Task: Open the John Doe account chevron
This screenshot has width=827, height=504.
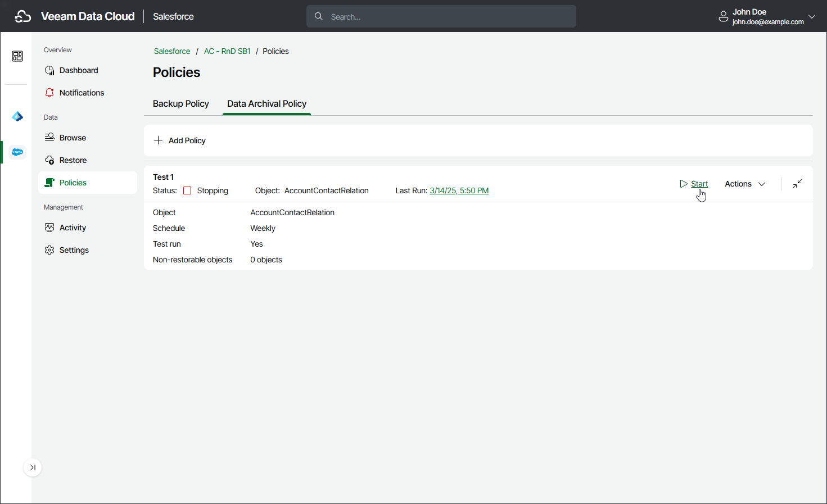Action: [x=812, y=17]
